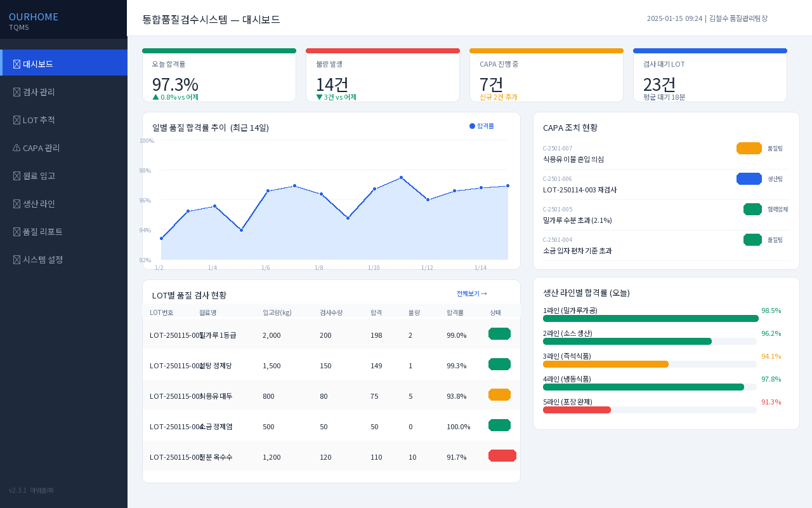Click the icon beside 시스템 설정
Screen dimensions: 812x508
[16, 260]
